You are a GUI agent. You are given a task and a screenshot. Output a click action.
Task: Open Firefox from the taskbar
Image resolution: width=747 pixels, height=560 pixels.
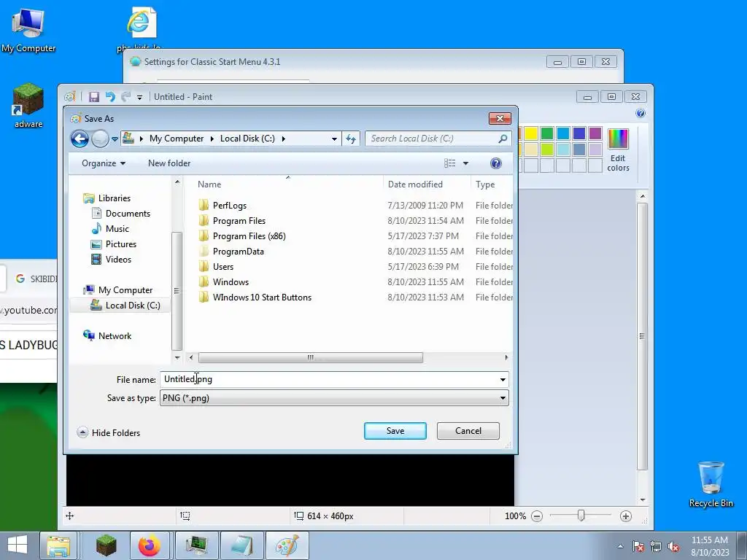point(149,545)
